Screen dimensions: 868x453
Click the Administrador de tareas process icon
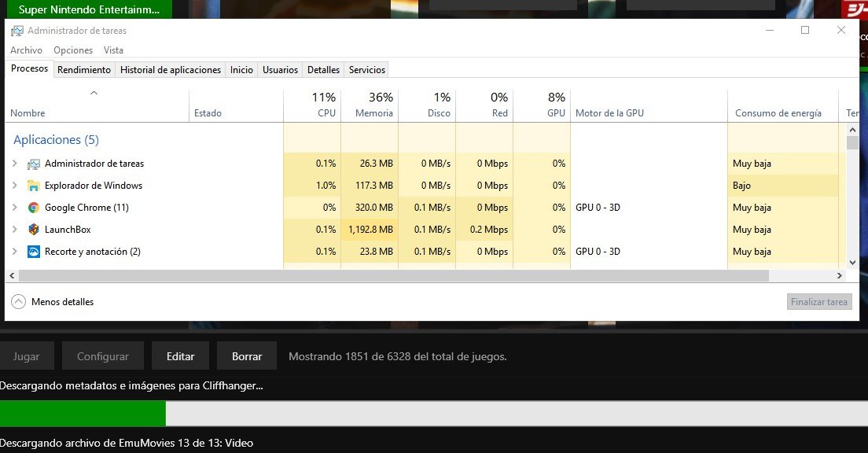tap(34, 164)
